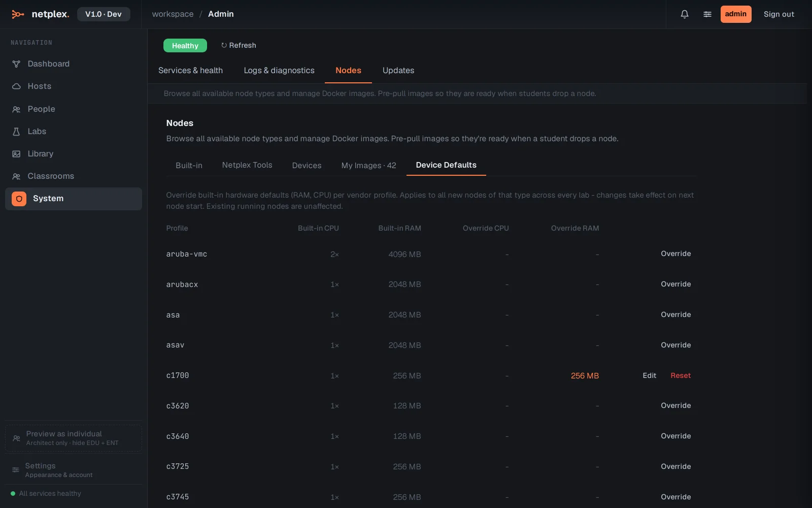Image resolution: width=812 pixels, height=508 pixels.
Task: Override defaults for asa profile
Action: pos(676,314)
